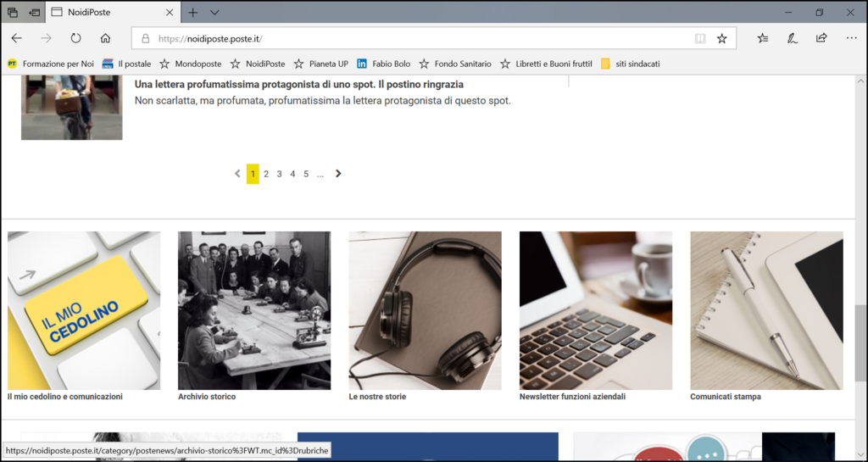Close the NoidiPoste tab
Screen dimensions: 868x462
[x=170, y=12]
